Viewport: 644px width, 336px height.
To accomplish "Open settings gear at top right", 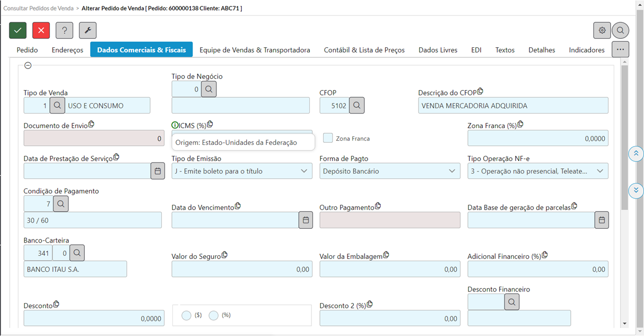I will [602, 30].
